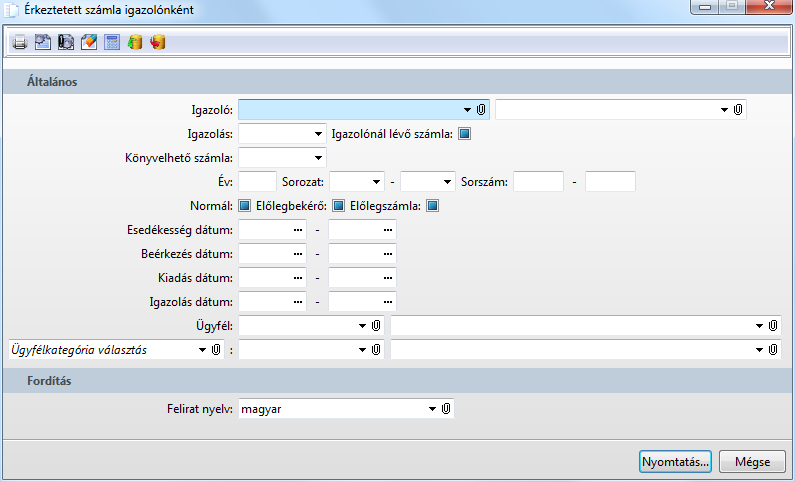Focus the second Sorszám input field

coord(610,181)
